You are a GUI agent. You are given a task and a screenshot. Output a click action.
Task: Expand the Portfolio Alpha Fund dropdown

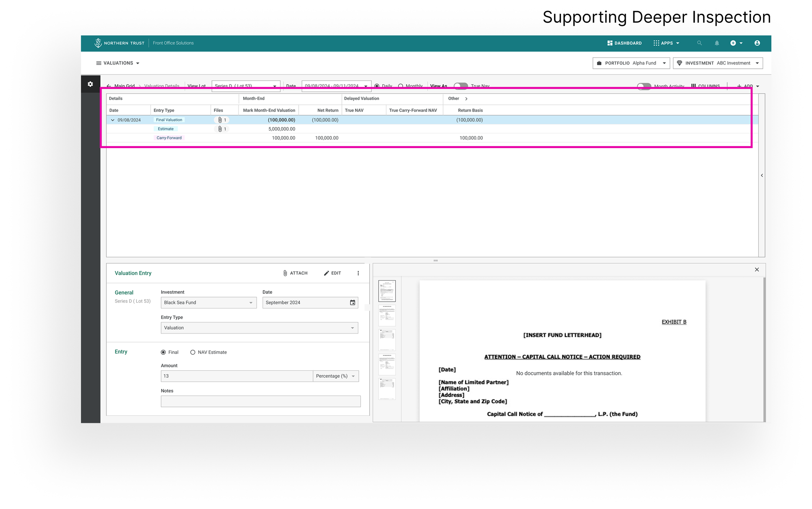point(631,63)
